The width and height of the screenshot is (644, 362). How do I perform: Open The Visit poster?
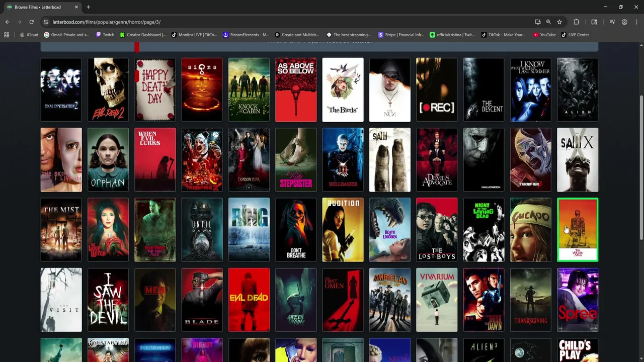coord(61,300)
